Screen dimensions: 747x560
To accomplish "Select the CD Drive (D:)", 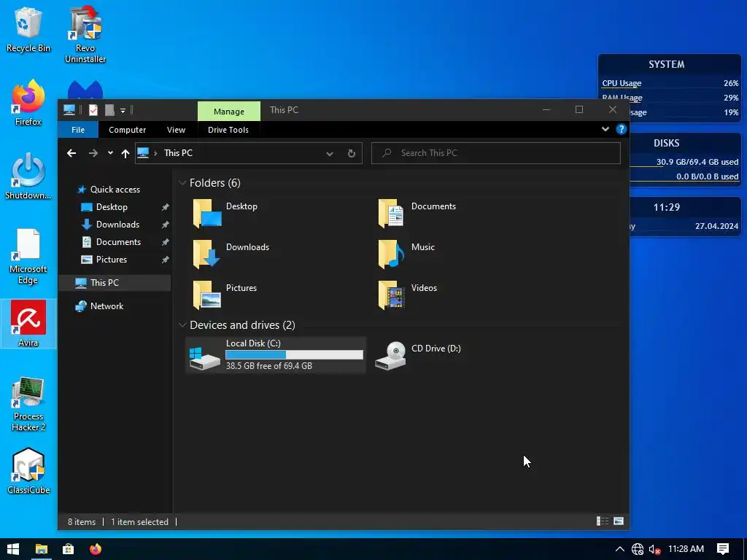I will [418, 355].
